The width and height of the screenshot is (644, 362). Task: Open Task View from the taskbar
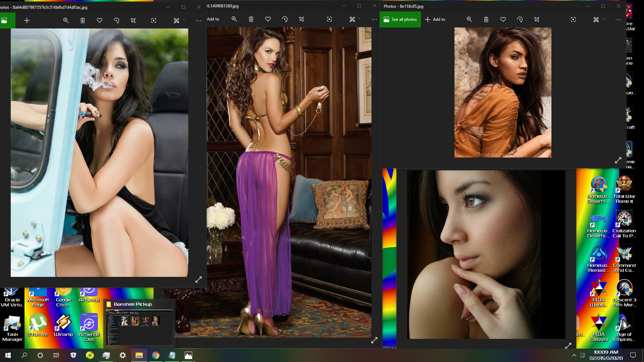coord(56,355)
